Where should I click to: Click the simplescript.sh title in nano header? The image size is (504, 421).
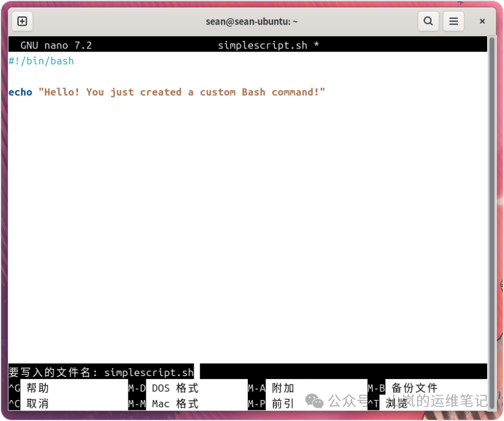[264, 45]
